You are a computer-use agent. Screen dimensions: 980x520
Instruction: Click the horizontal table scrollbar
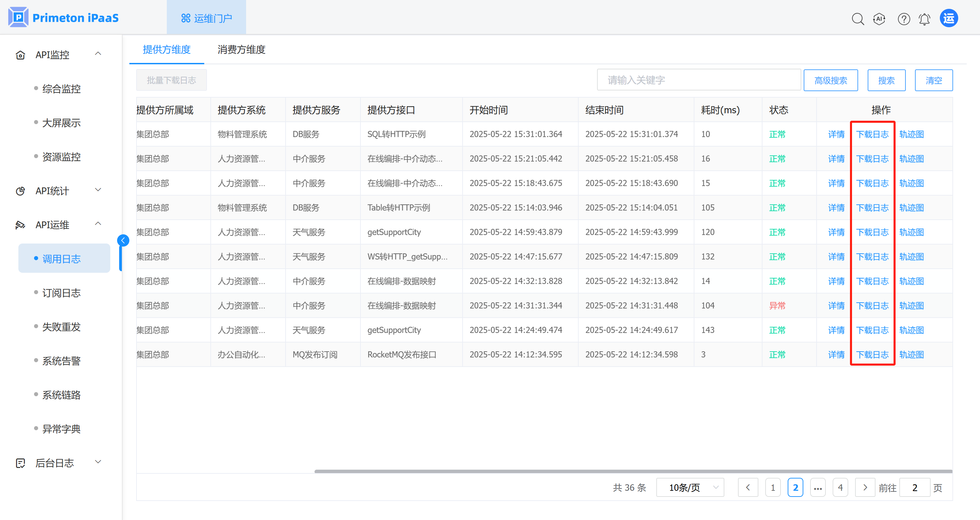[633, 471]
